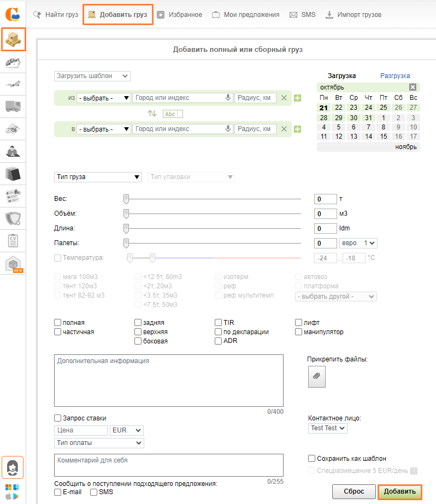The height and width of the screenshot is (504, 436).
Task: Click the 'Вес' weight slider handle
Action: coord(126,199)
